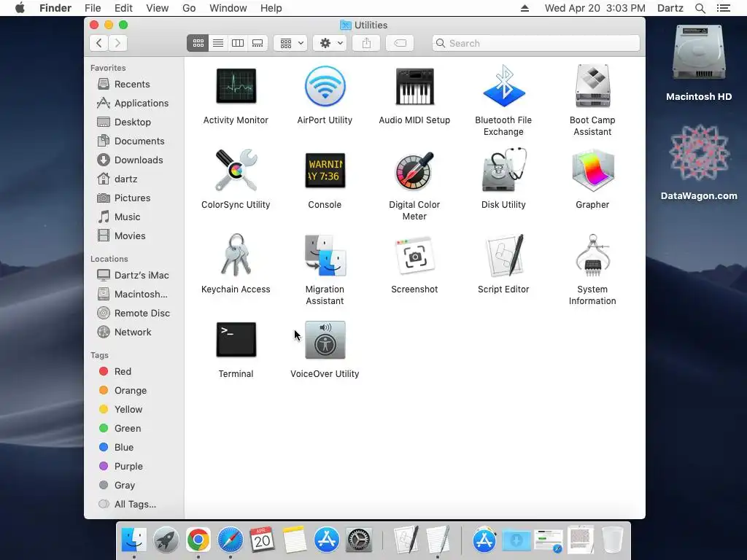Select the Terminal icon
The width and height of the screenshot is (747, 560).
236,340
